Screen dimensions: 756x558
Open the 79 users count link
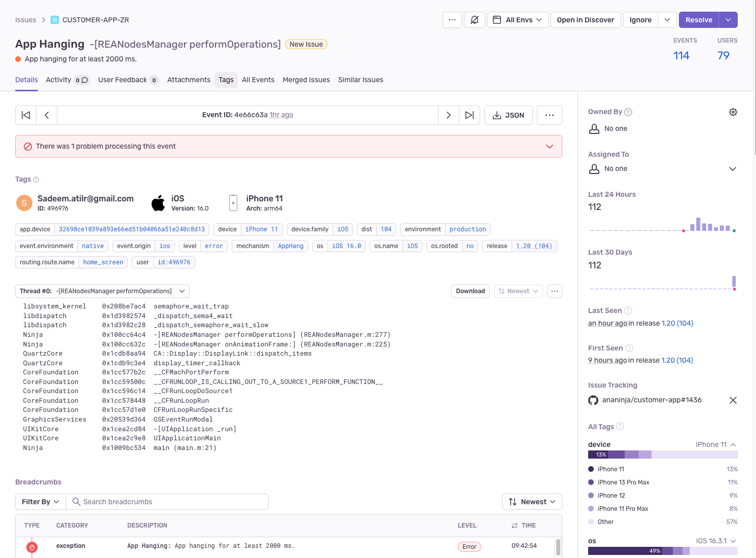click(x=724, y=56)
